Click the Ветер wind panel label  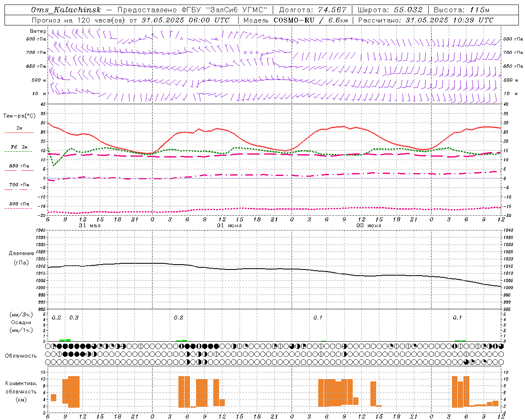tap(38, 31)
